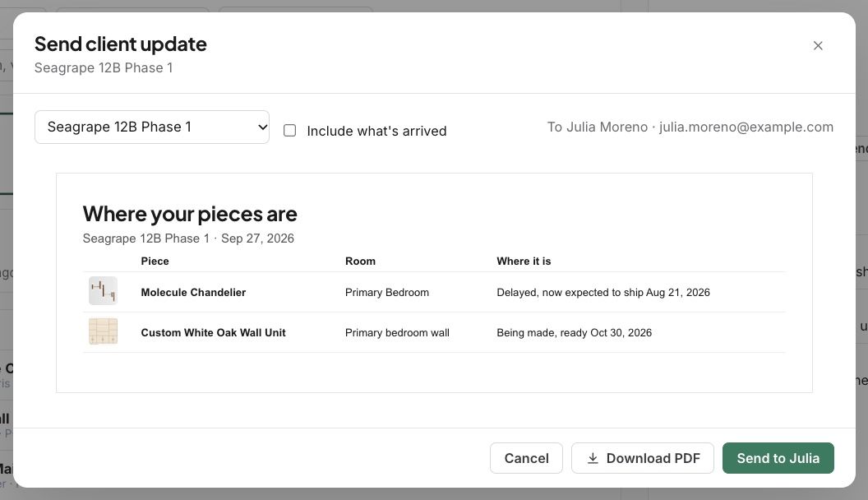Click the Seagrape 12B Phase 1 subtitle under title
The height and width of the screenshot is (500, 868).
(104, 67)
